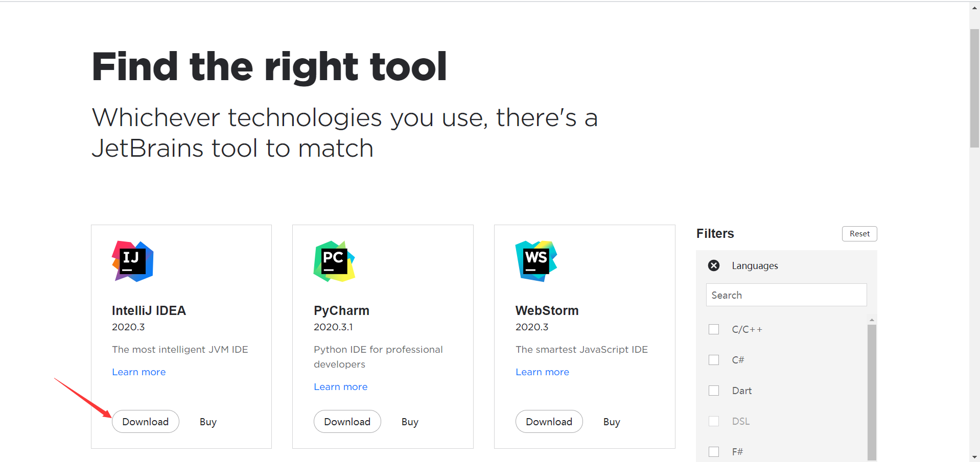Viewport: 980px width, 462px height.
Task: Follow PyCharm Learn more link
Action: [341, 387]
